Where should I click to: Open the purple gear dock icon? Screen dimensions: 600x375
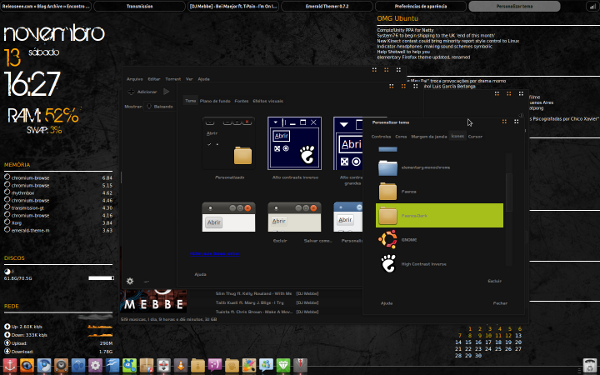point(95,365)
